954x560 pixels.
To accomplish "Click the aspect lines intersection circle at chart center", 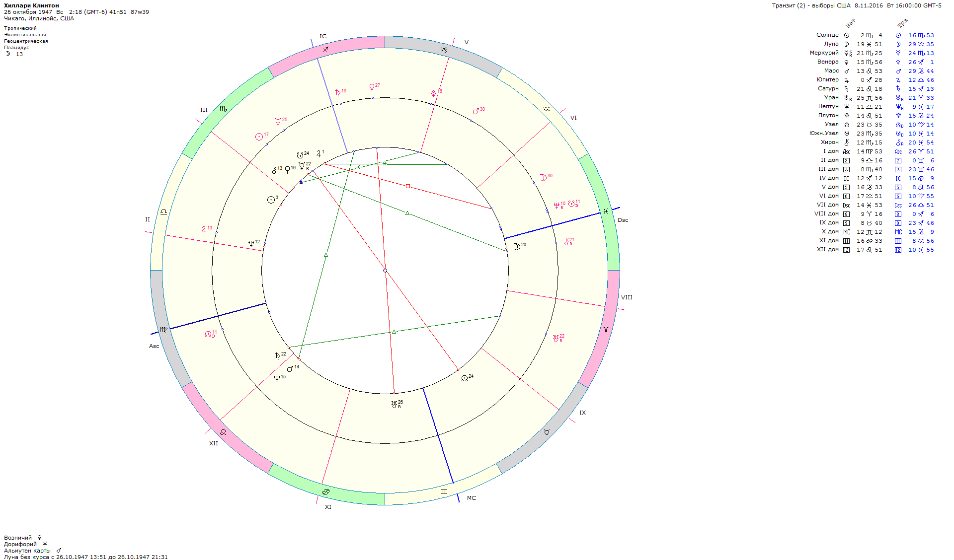I will pos(385,271).
